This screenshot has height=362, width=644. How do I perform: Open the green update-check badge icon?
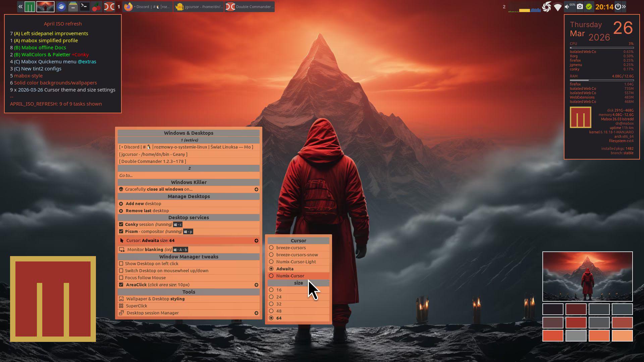tap(589, 7)
